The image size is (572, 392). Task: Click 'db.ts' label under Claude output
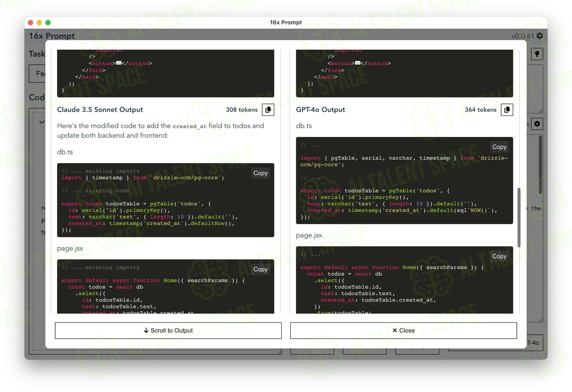(65, 152)
